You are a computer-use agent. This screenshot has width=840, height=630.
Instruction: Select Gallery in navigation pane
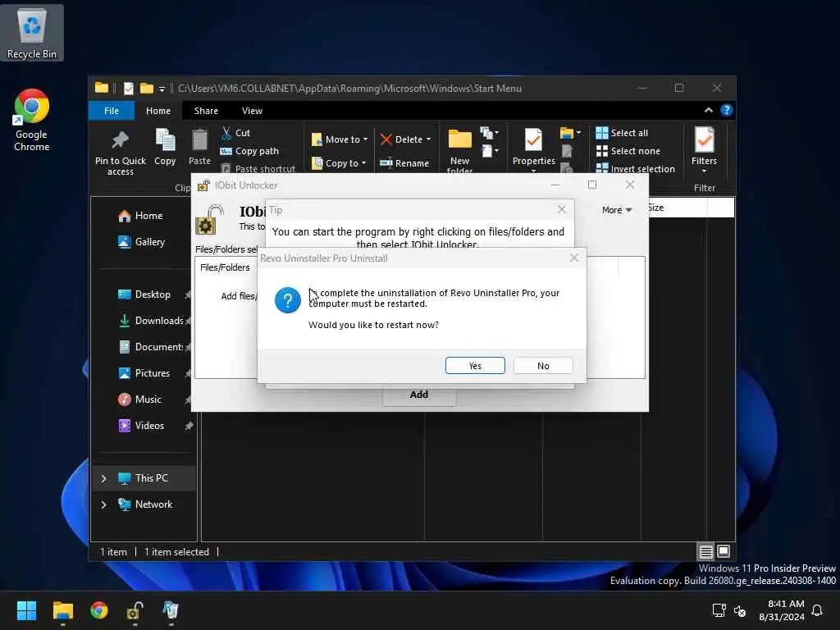point(141,242)
